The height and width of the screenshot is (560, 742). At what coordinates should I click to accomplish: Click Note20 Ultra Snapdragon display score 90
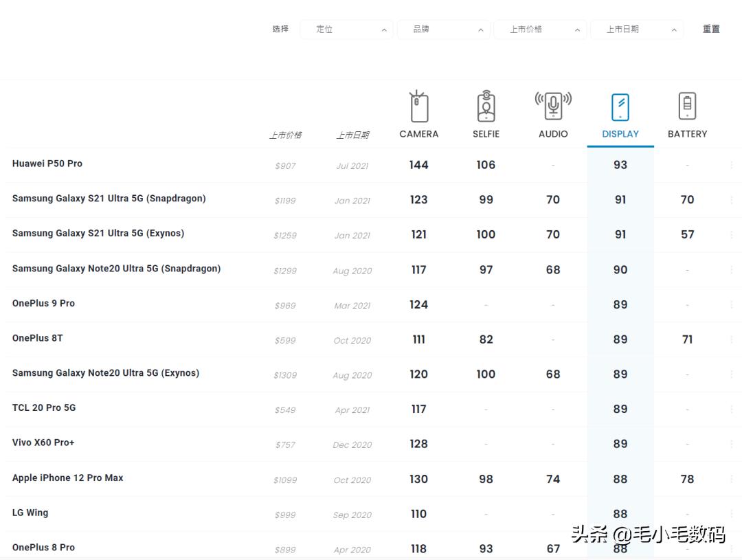pyautogui.click(x=620, y=270)
